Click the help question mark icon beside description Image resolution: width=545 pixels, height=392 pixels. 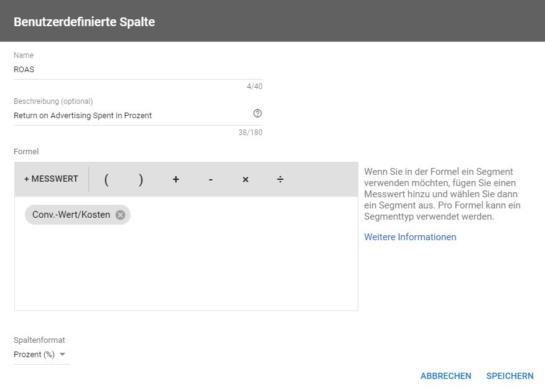tap(257, 113)
